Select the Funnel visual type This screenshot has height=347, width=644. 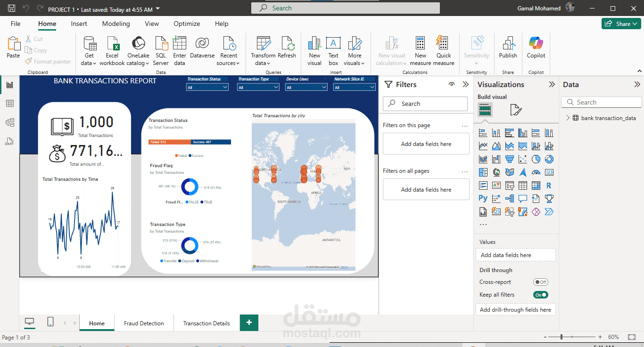click(x=509, y=159)
